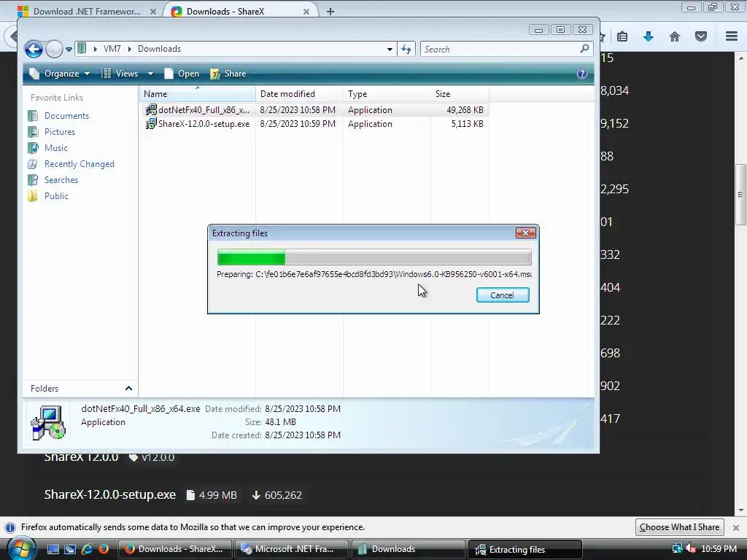Image resolution: width=747 pixels, height=560 pixels.
Task: Go back in Explorer Downloads window
Action: [x=34, y=49]
